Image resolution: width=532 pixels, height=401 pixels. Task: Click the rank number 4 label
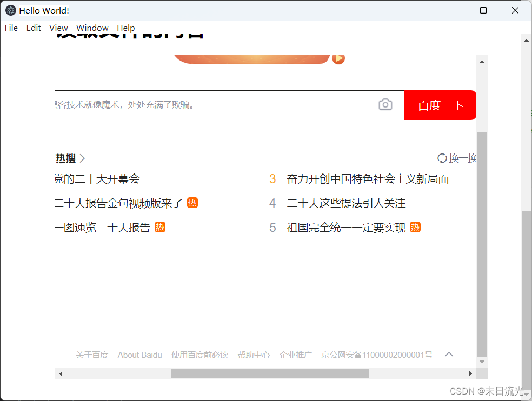[x=272, y=203]
